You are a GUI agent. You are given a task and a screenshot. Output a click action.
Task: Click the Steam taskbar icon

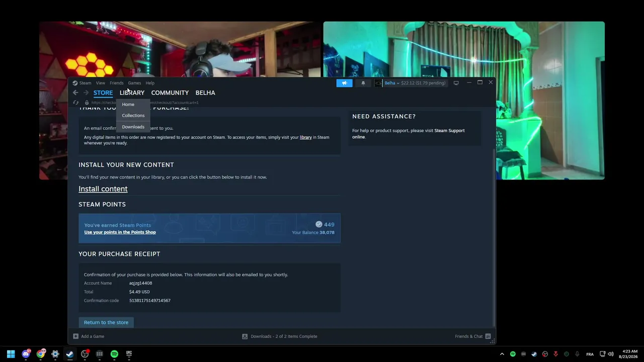70,354
